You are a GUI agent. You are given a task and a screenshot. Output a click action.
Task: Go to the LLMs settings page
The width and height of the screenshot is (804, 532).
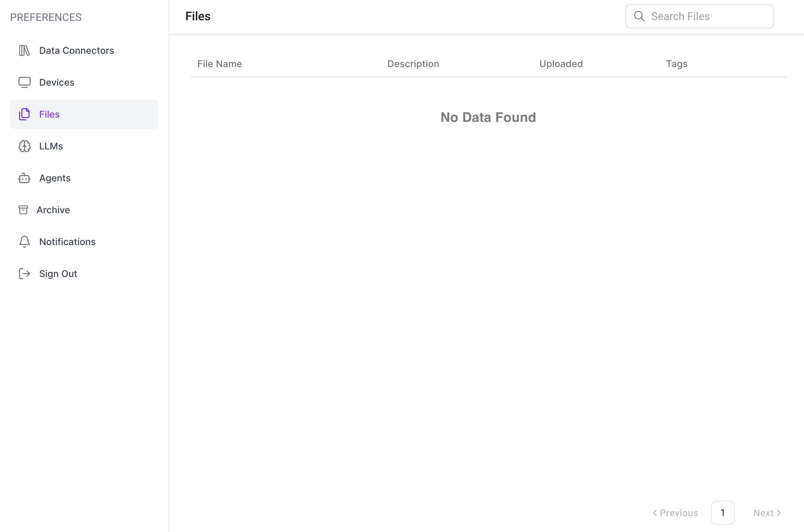[51, 146]
